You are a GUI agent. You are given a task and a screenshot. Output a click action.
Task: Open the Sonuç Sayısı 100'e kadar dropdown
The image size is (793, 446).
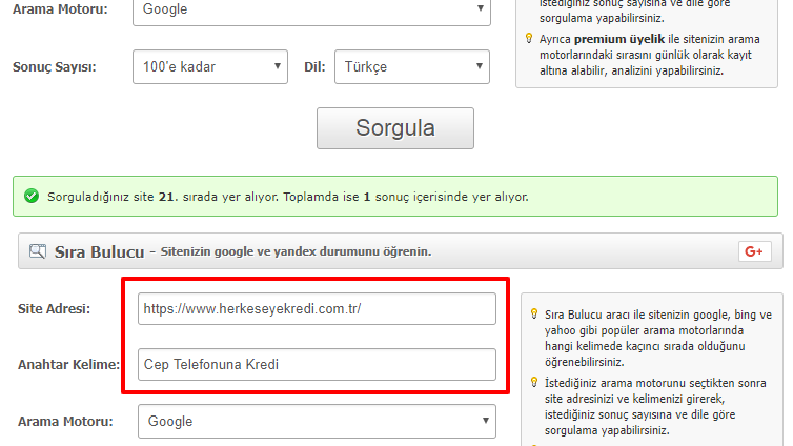(210, 66)
